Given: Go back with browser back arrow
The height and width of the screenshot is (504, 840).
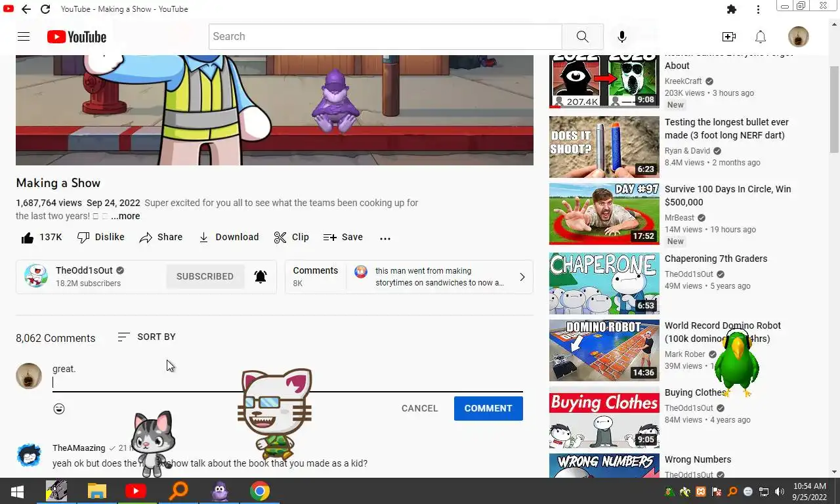Looking at the screenshot, I should [26, 9].
